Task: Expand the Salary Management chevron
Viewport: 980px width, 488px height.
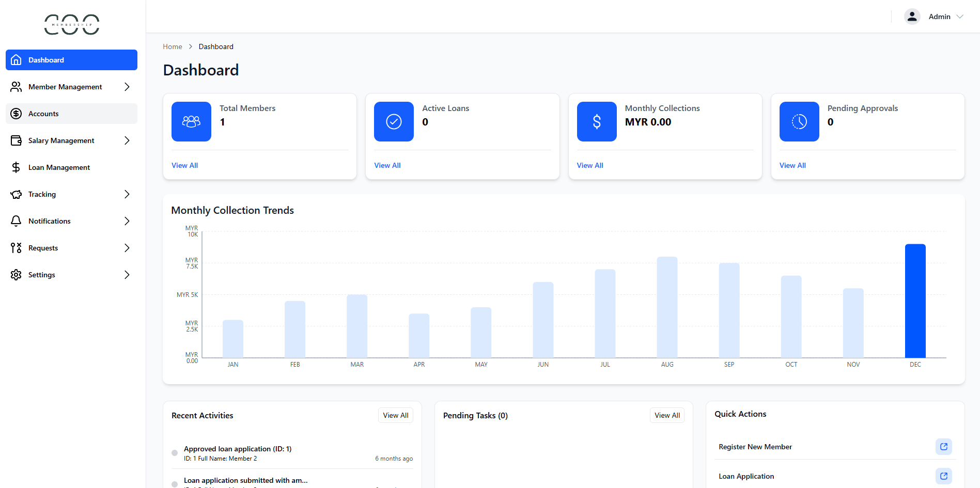Action: [x=127, y=140]
